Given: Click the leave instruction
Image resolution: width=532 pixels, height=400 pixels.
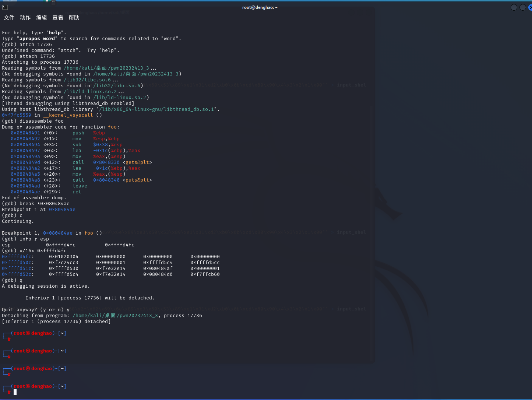Looking at the screenshot, I should click(x=80, y=186).
